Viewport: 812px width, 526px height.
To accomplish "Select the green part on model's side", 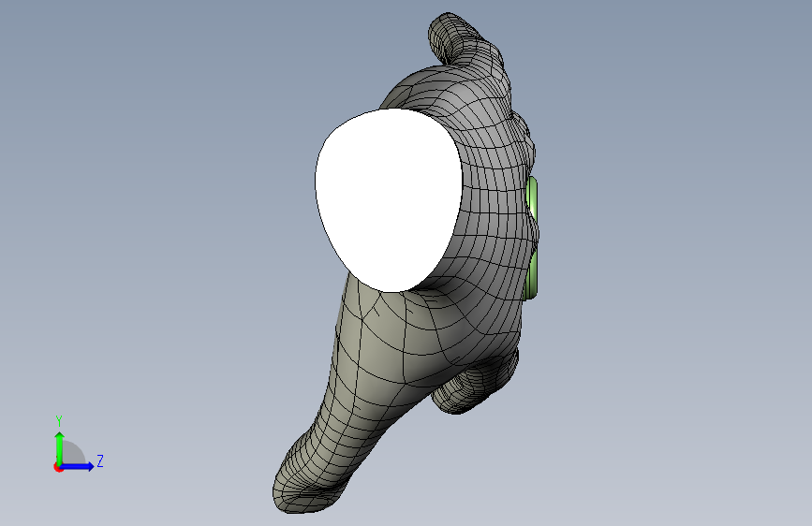I will [532, 238].
